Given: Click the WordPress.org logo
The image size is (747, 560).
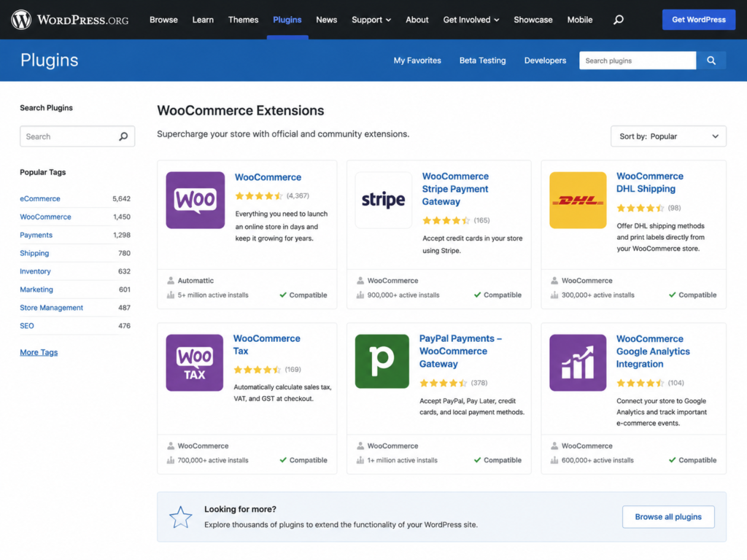Looking at the screenshot, I should (70, 20).
